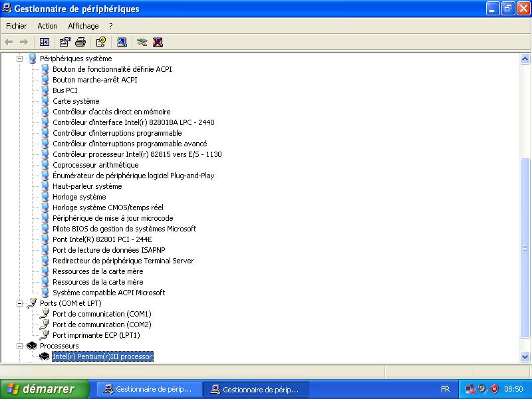Collapse the Processeurs node
Viewport: 532px width, 399px height.
[20, 346]
